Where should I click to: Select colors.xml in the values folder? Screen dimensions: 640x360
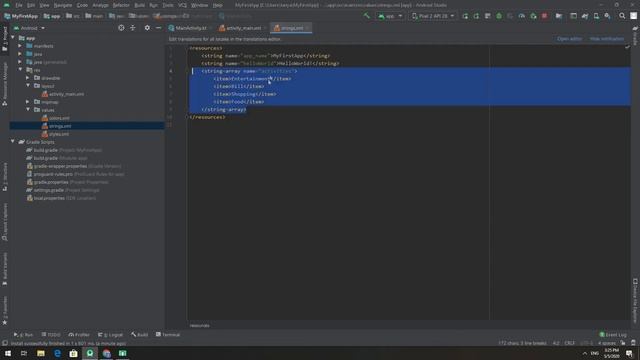point(59,118)
